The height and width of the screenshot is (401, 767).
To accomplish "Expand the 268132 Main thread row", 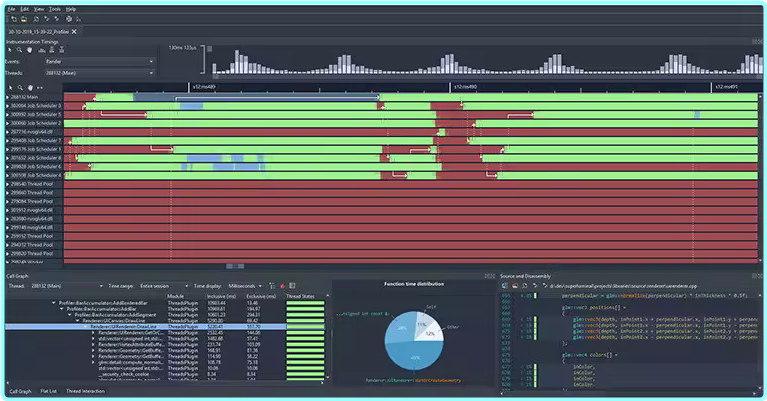I will tap(8, 97).
